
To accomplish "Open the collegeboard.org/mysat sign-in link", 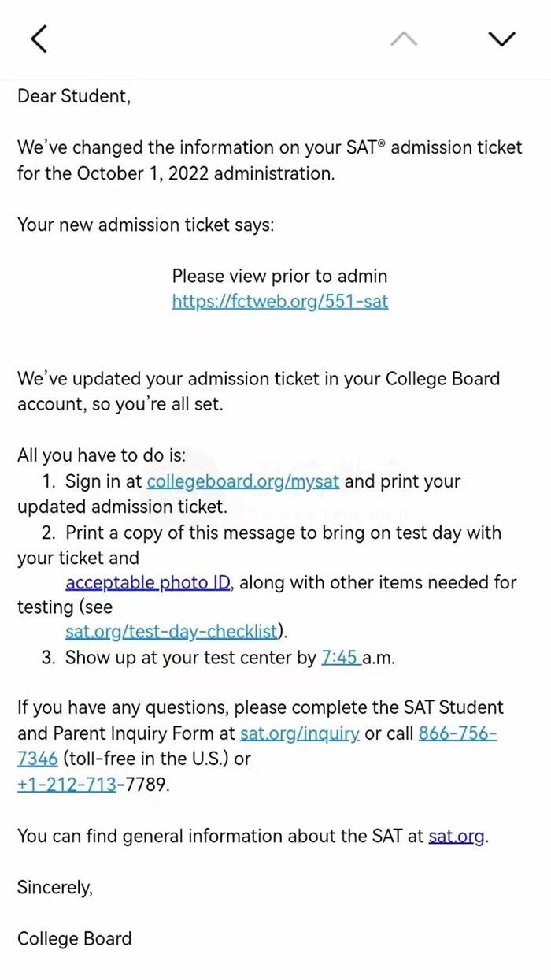I will [x=243, y=481].
